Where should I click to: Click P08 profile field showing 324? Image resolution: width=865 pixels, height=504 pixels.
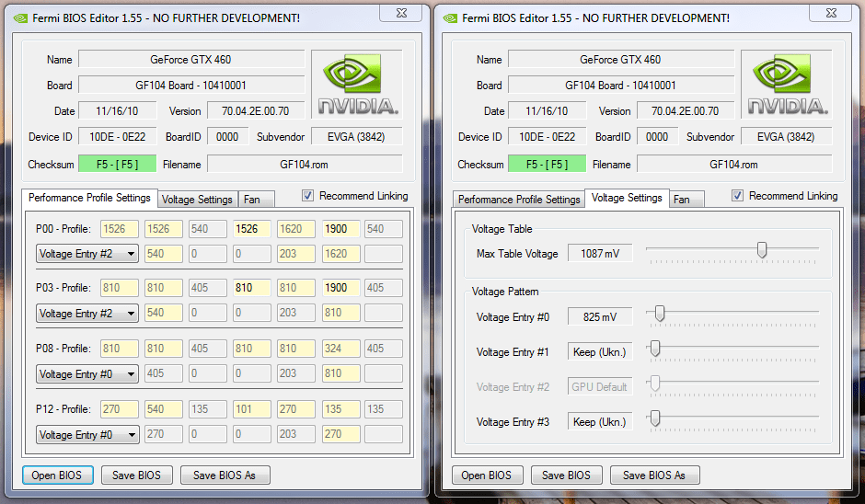[x=340, y=349]
